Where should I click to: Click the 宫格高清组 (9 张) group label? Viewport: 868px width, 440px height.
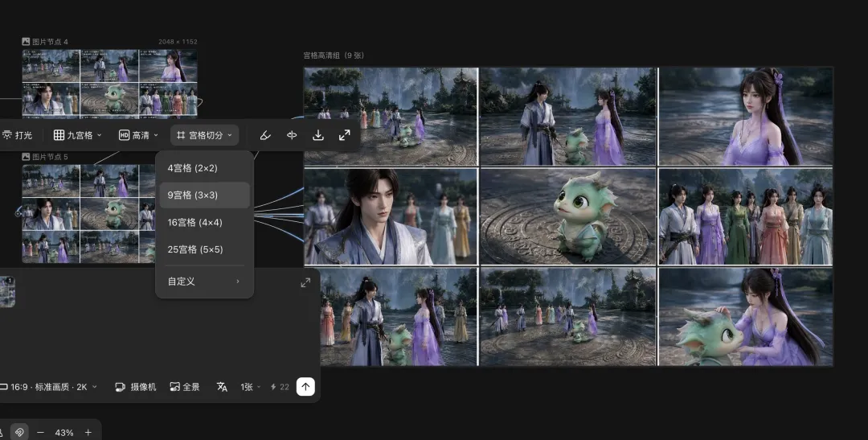coord(334,56)
